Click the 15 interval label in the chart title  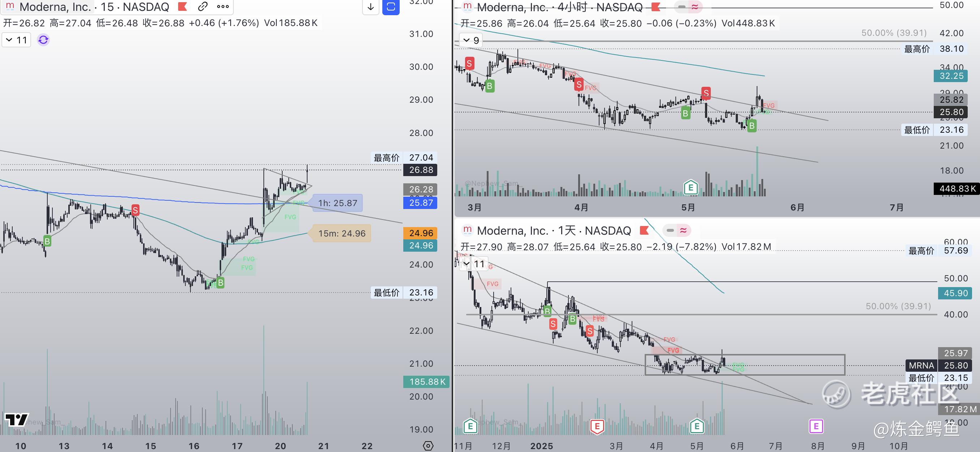(107, 7)
